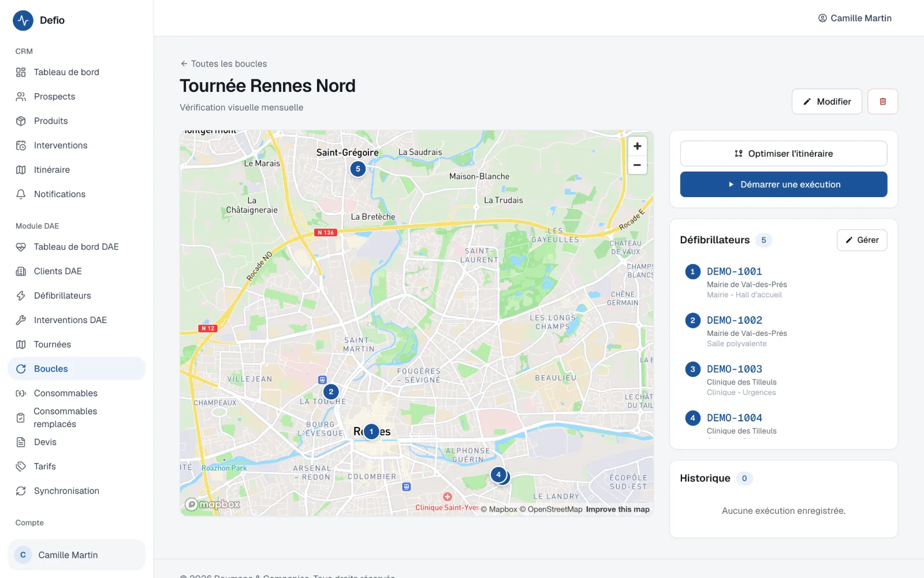The width and height of the screenshot is (924, 578).
Task: Click the Tarifs tag icon
Action: pyautogui.click(x=21, y=466)
